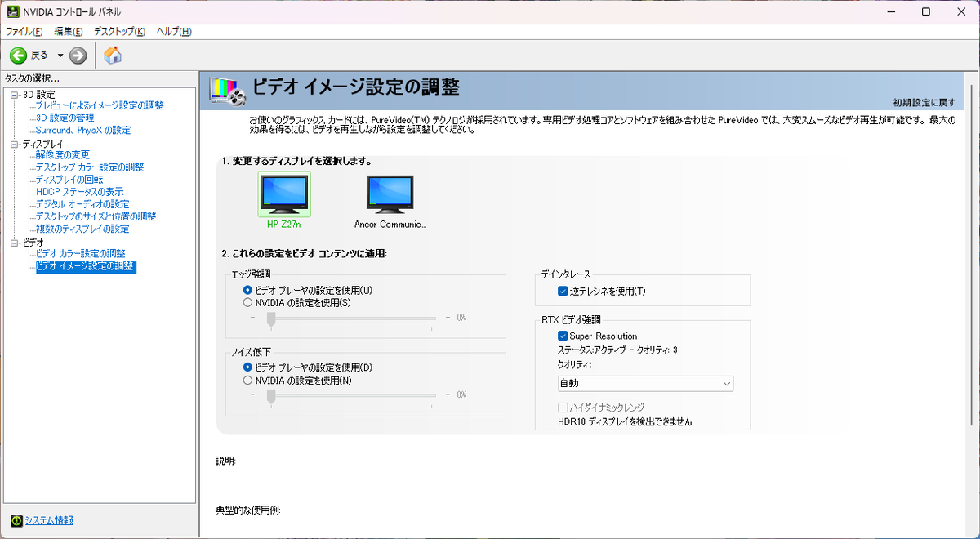Open the 編集(E) menu
Viewport: 980px width, 539px height.
(69, 31)
